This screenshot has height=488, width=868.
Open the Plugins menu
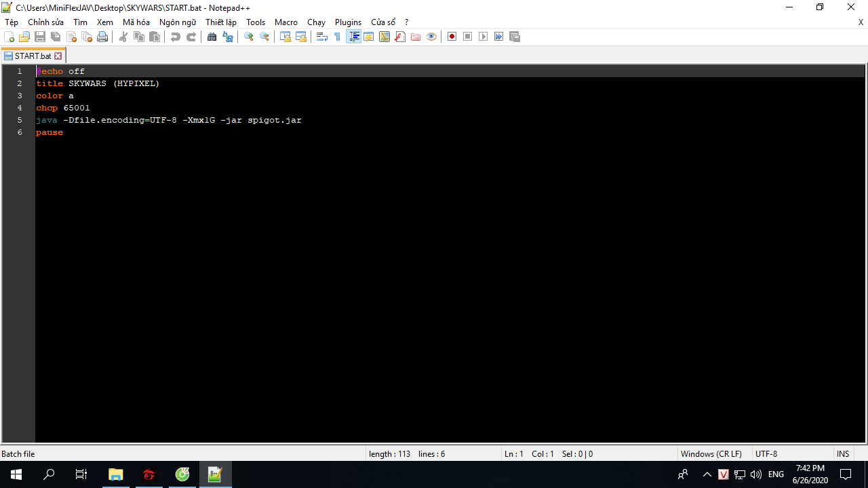pos(349,22)
